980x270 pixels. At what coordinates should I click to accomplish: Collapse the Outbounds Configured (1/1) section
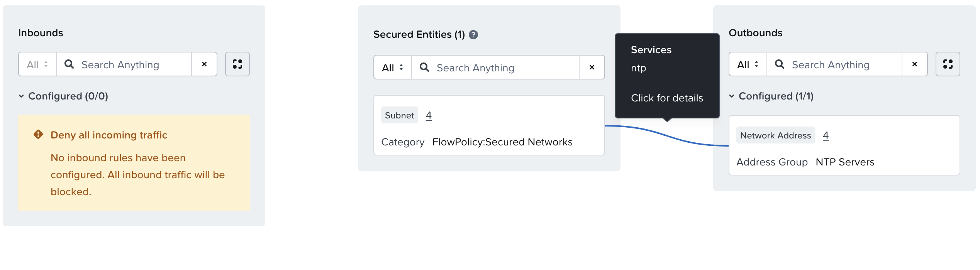732,96
